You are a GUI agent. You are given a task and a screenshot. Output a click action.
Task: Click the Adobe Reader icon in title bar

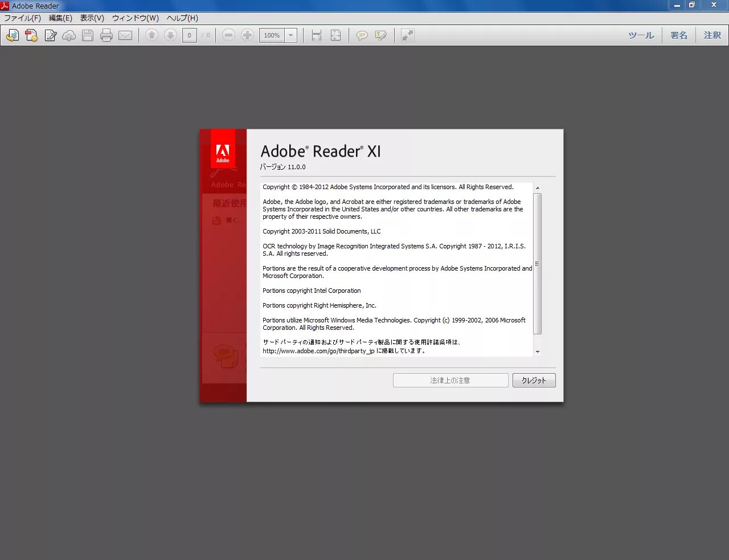(x=5, y=6)
